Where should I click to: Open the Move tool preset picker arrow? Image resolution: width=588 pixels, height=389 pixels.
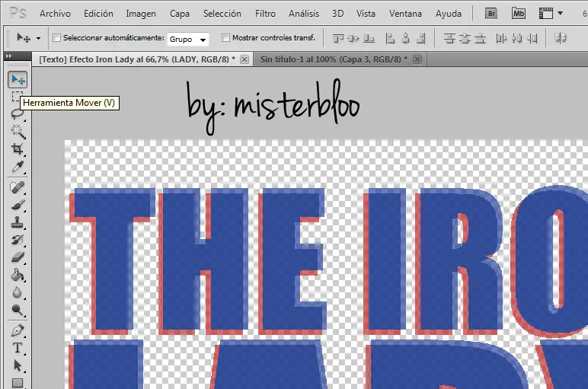(x=38, y=38)
